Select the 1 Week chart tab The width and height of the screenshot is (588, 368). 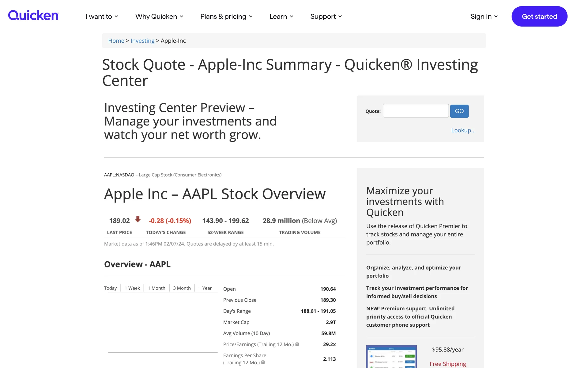[132, 288]
